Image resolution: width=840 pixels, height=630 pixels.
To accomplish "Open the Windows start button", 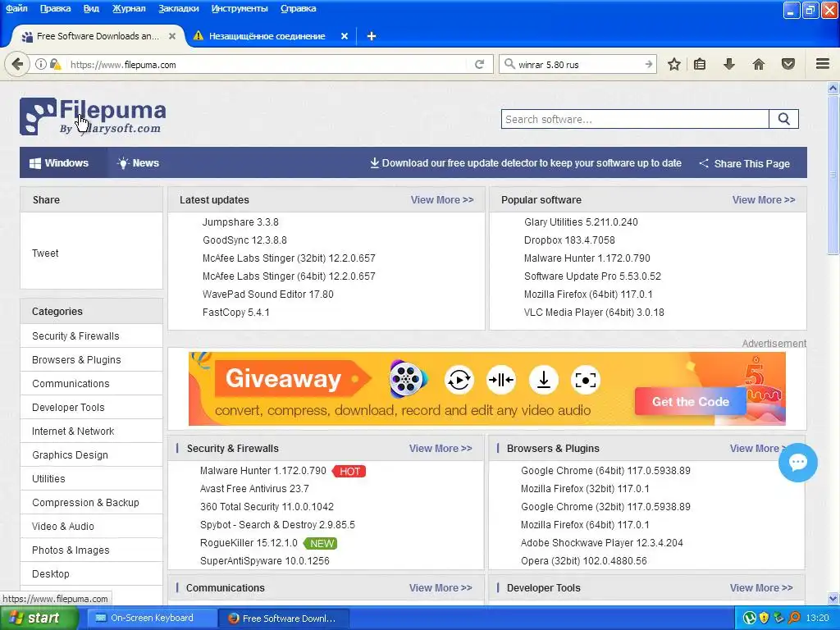I will (39, 619).
